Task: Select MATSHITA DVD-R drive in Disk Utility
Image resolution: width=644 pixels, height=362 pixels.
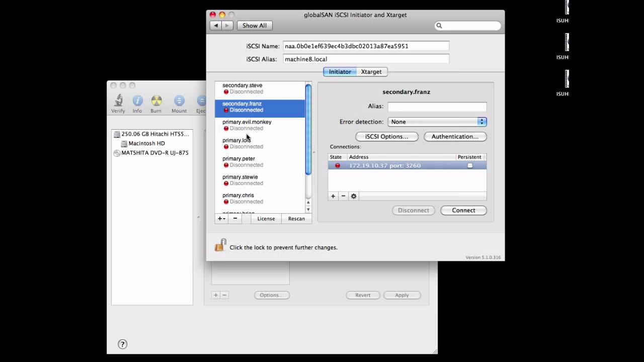Action: (x=151, y=153)
